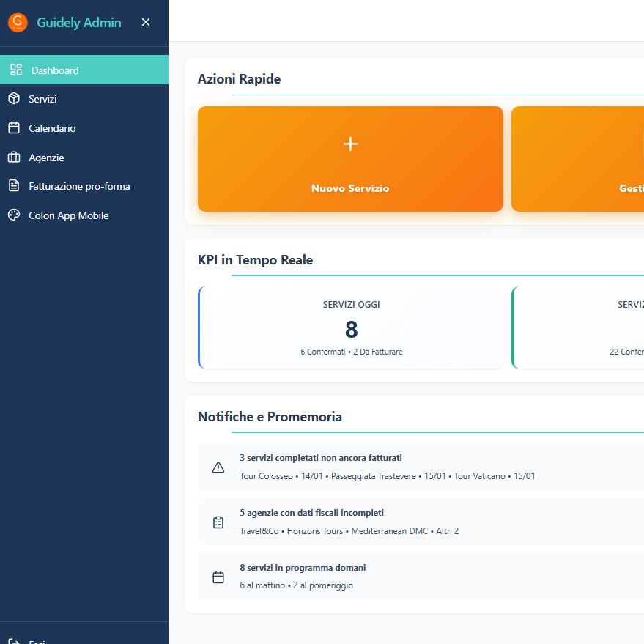This screenshot has width=644, height=644.
Task: Navigate to the Agenzie section
Action: (x=84, y=157)
